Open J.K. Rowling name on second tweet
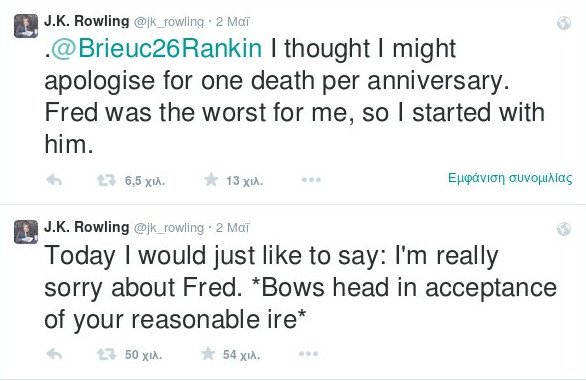 (x=86, y=227)
